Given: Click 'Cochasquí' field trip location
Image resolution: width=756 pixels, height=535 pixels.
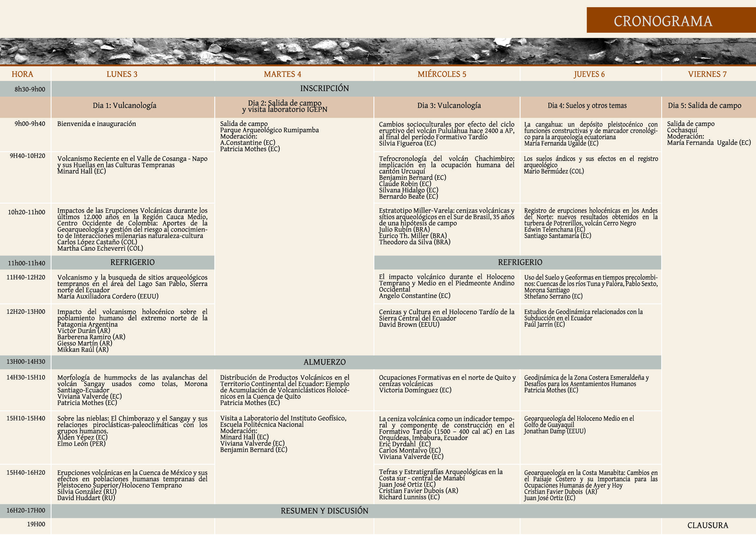Looking at the screenshot, I should 682,130.
